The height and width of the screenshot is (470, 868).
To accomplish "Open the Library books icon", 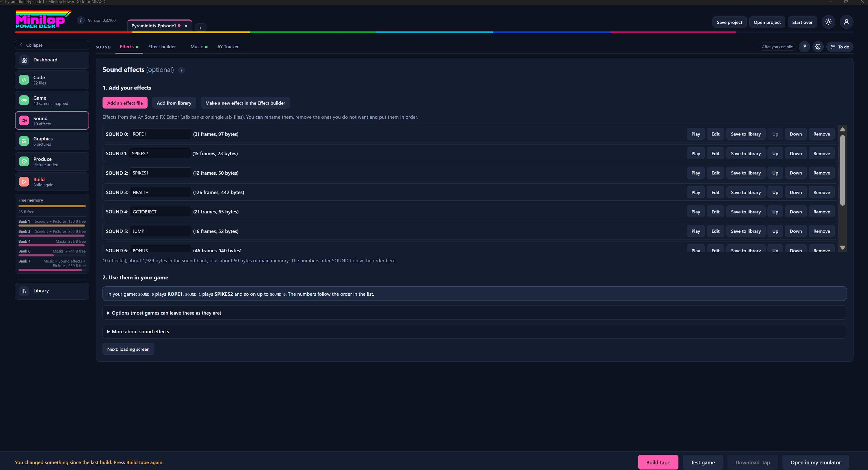I will (24, 291).
